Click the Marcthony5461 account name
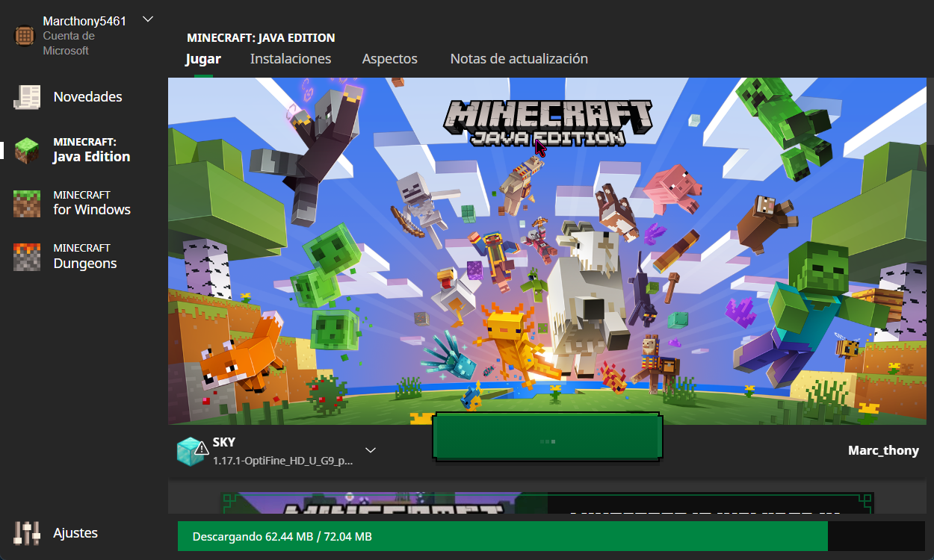The width and height of the screenshot is (934, 560). coord(84,21)
